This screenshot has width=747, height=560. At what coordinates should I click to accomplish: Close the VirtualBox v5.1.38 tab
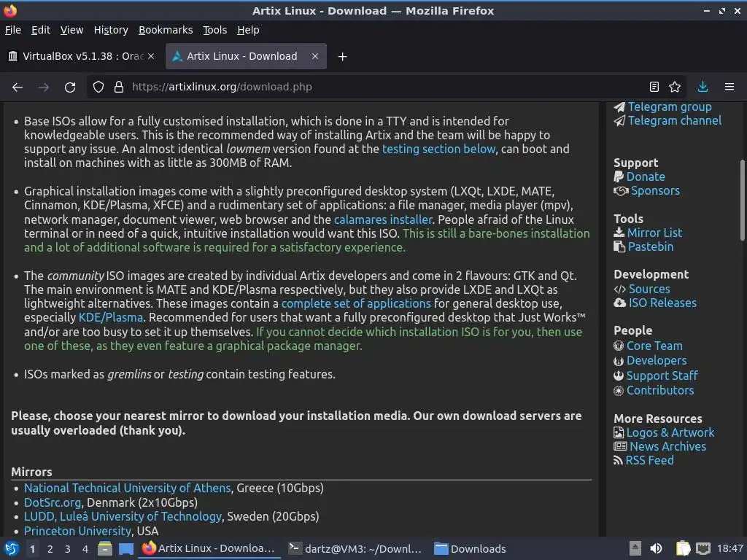(151, 56)
